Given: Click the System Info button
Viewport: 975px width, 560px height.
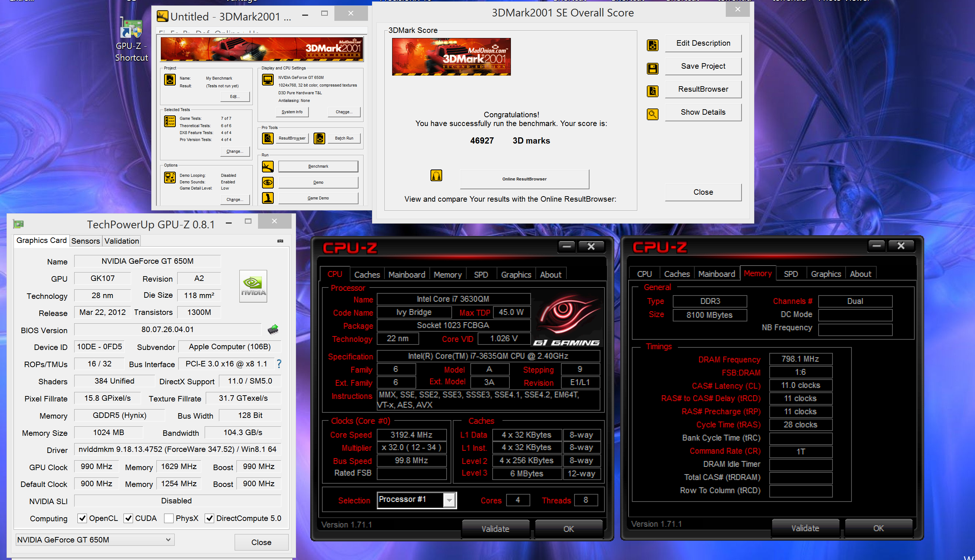Looking at the screenshot, I should [x=292, y=112].
